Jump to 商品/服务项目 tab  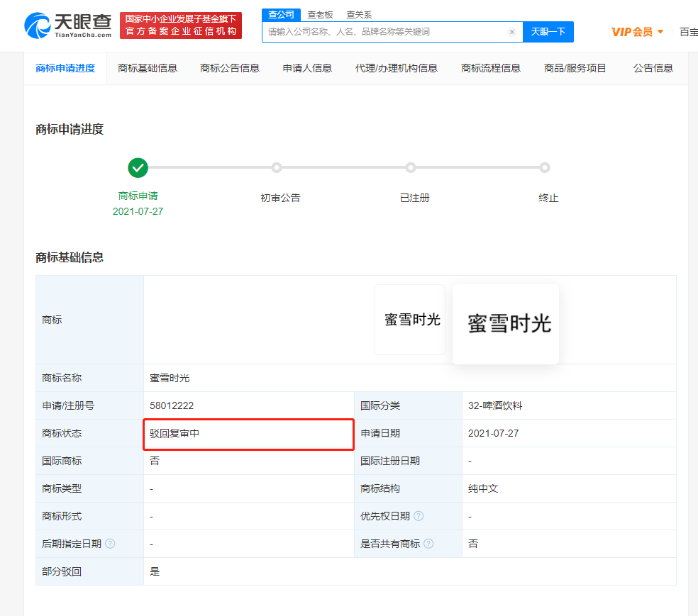point(575,68)
